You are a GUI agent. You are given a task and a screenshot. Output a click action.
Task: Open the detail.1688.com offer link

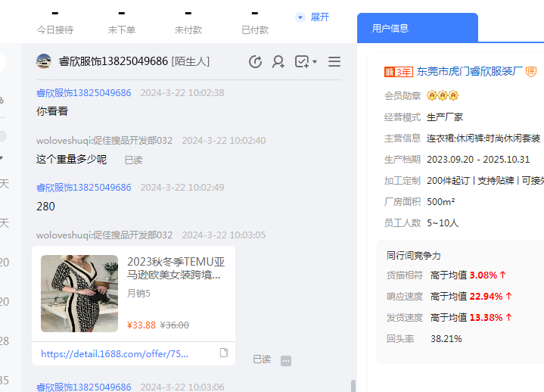(x=114, y=353)
